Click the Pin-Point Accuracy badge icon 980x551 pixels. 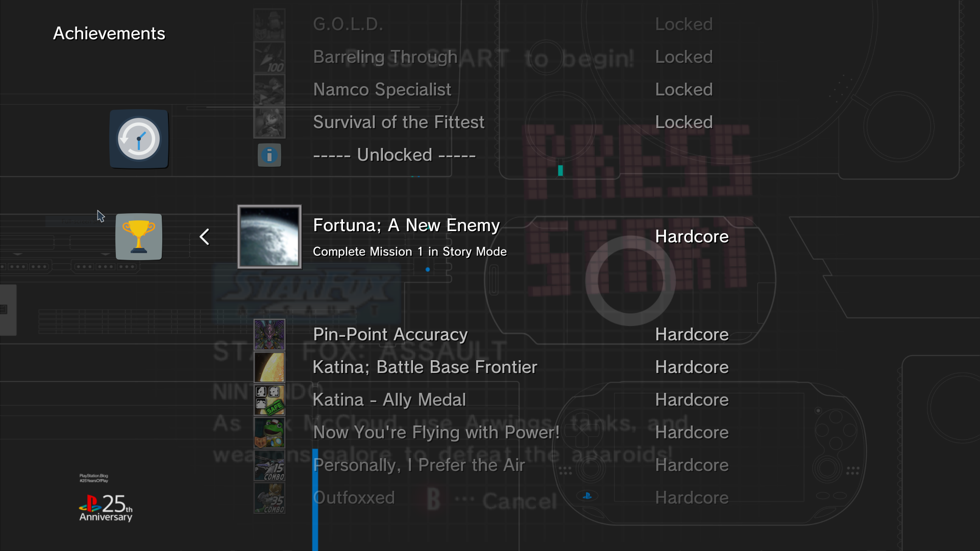click(269, 335)
